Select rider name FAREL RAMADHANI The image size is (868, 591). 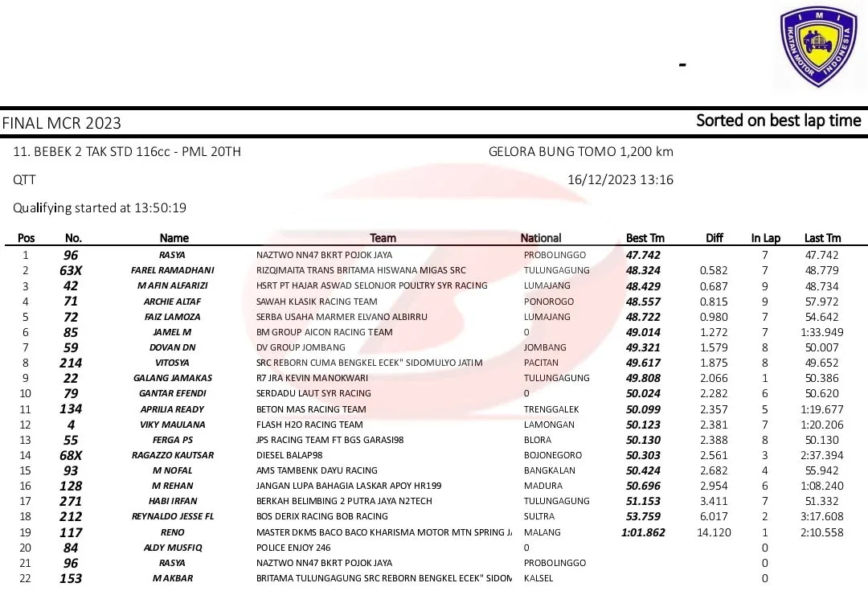(x=172, y=270)
